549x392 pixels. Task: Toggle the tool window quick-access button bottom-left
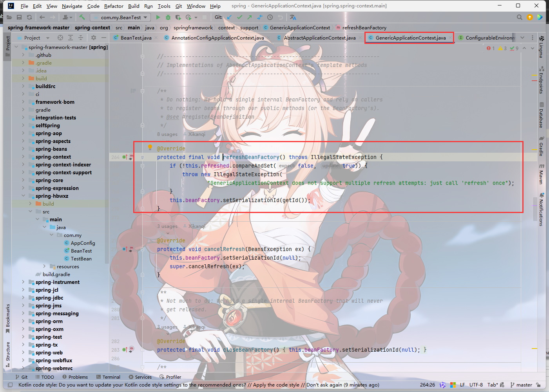point(10,385)
